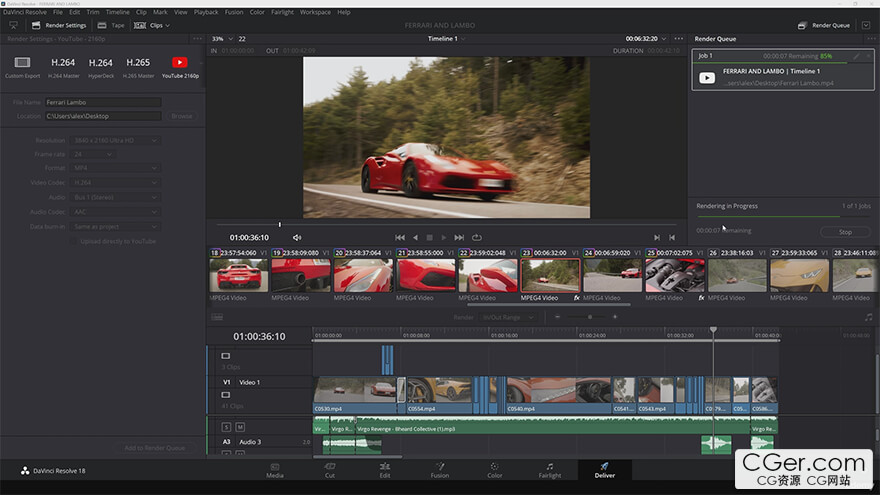Screen dimensions: 880x495
Task: Edit Job 1 with the pencil icon
Action: point(856,56)
